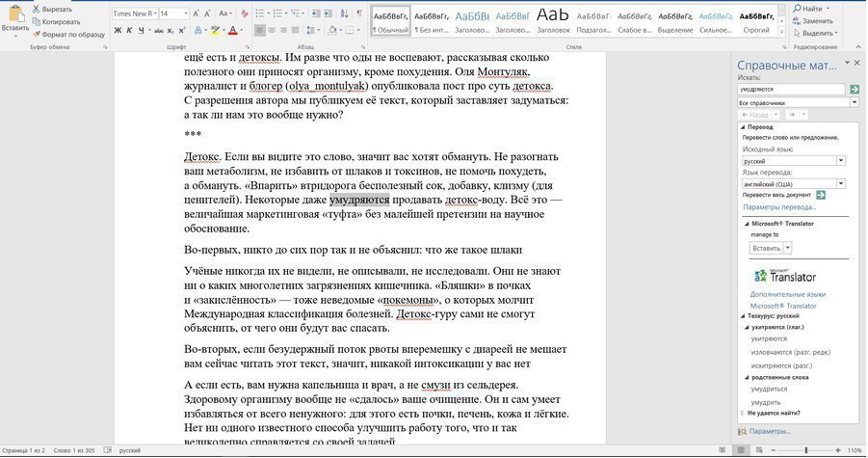Click Найти find button
This screenshot has height=458, width=868.
coord(812,9)
